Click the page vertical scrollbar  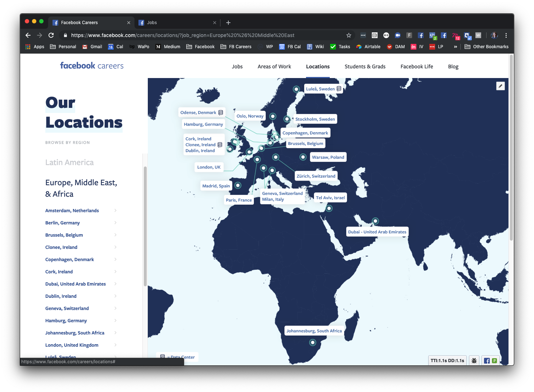511,147
